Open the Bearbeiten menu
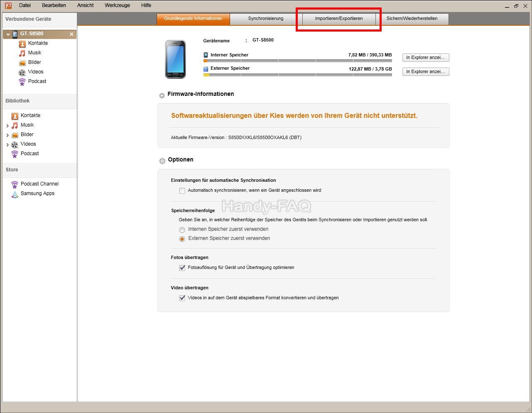 coord(54,5)
